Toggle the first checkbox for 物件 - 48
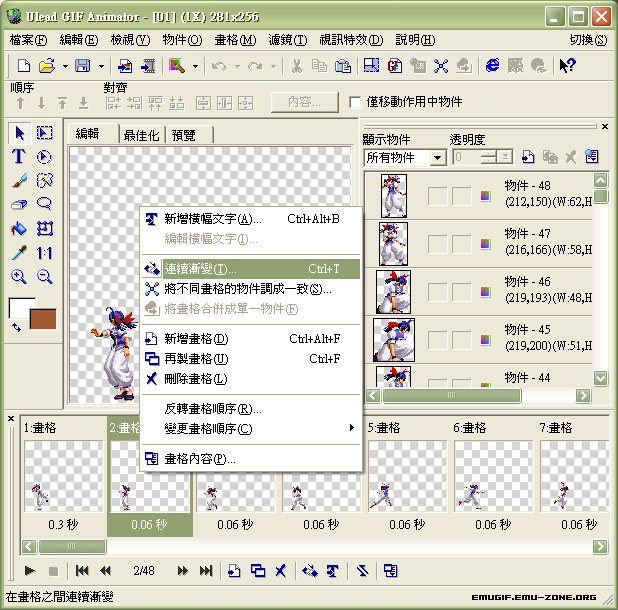 tap(437, 196)
